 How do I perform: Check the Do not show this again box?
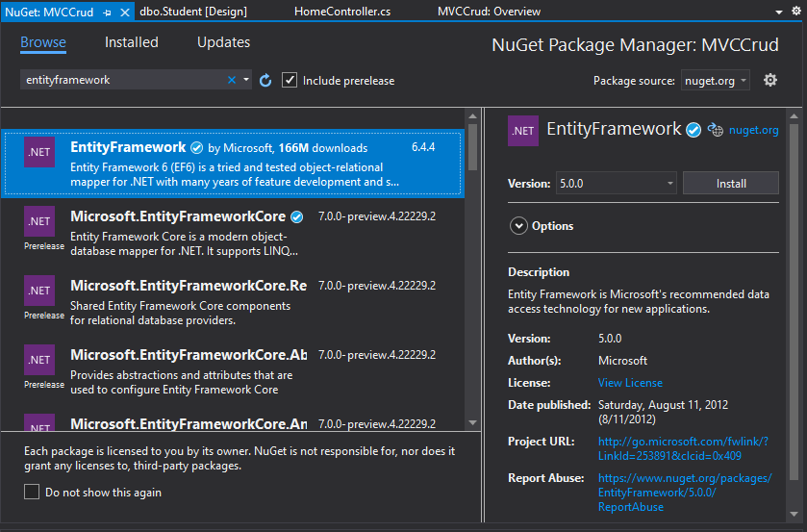[x=32, y=493]
